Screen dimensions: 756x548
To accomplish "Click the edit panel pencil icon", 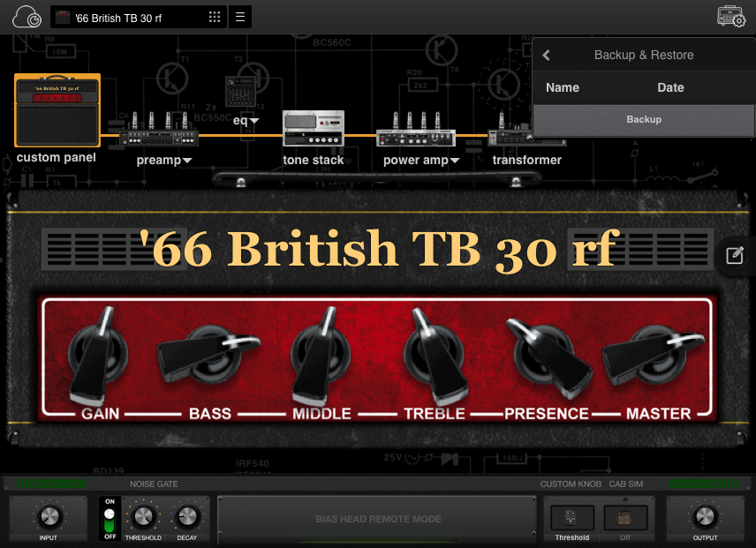I will tap(734, 256).
